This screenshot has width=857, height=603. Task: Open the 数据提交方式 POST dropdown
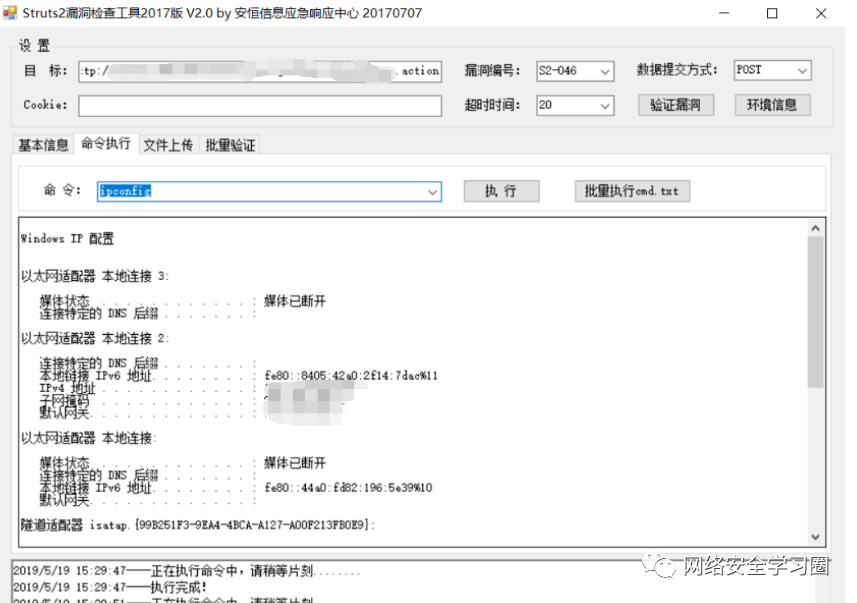coord(772,70)
